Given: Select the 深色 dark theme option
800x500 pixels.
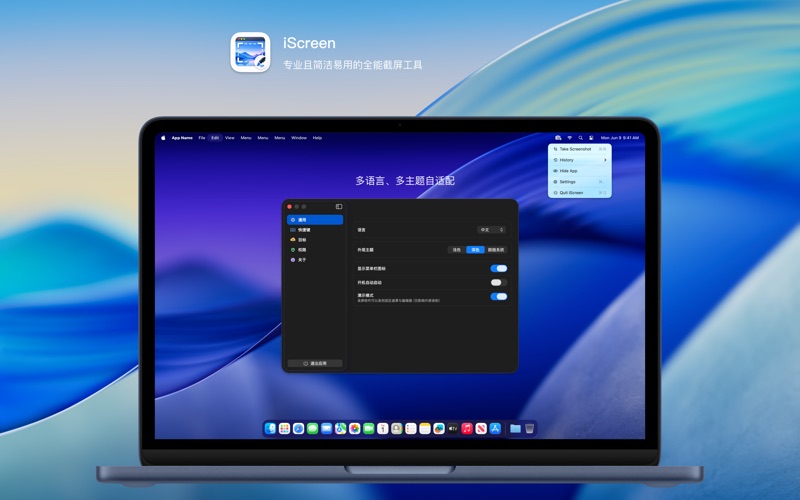Looking at the screenshot, I should point(475,250).
